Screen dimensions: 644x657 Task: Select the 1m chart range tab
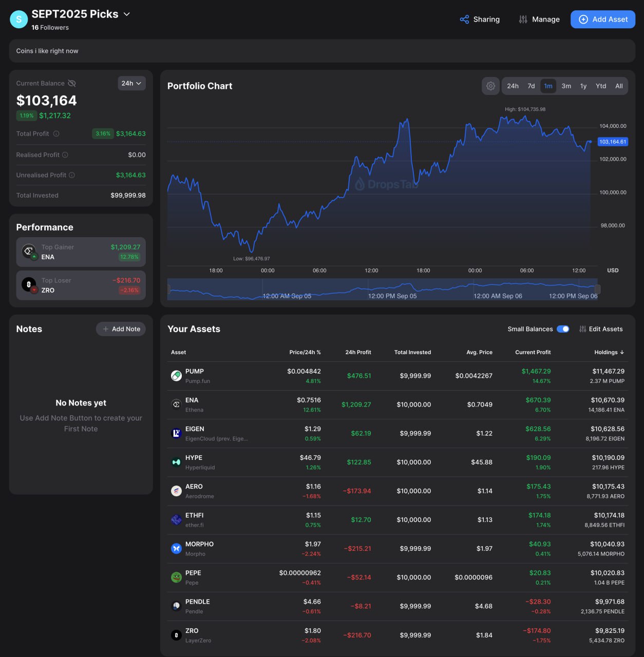click(548, 86)
